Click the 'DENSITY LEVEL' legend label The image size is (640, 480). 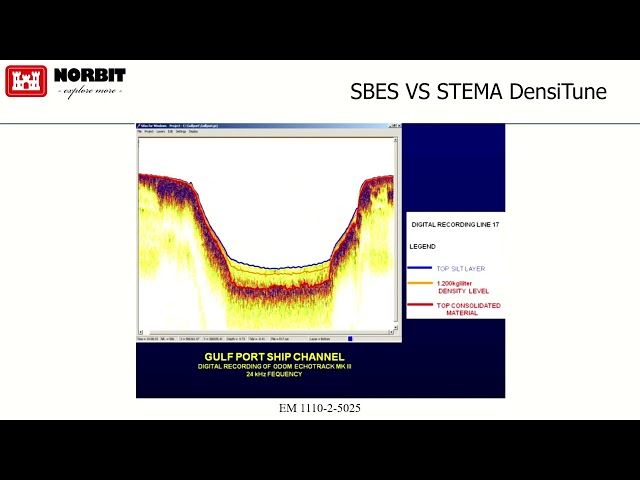pyautogui.click(x=463, y=291)
